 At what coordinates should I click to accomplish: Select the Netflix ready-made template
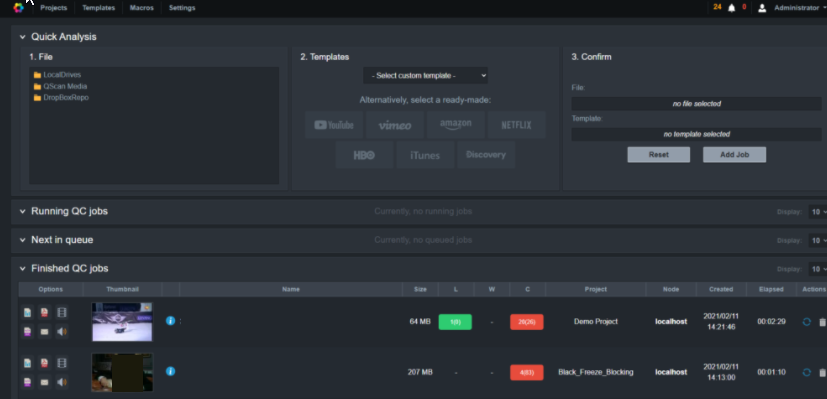point(516,125)
